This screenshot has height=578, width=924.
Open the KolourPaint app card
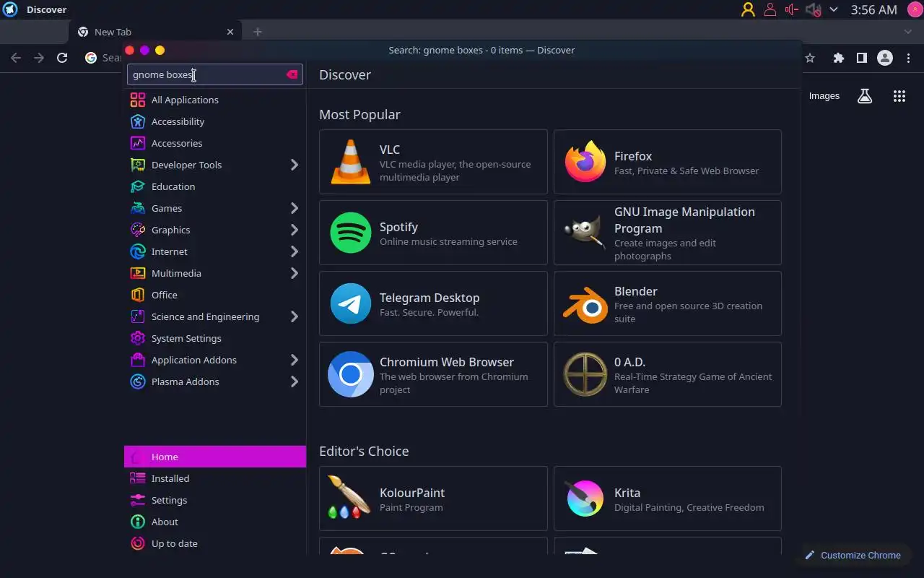[433, 499]
